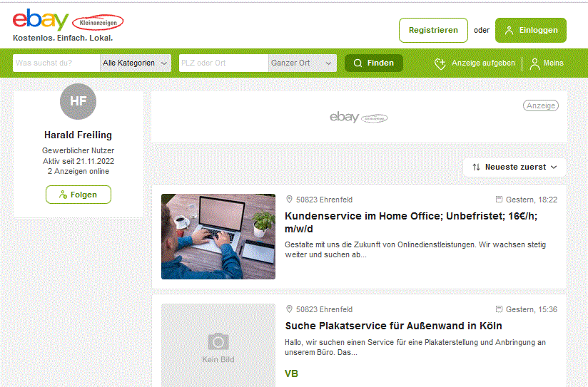Click '50823 Ehrenfeld' on Kundenservice listing
This screenshot has width=588, height=387.
(x=324, y=200)
